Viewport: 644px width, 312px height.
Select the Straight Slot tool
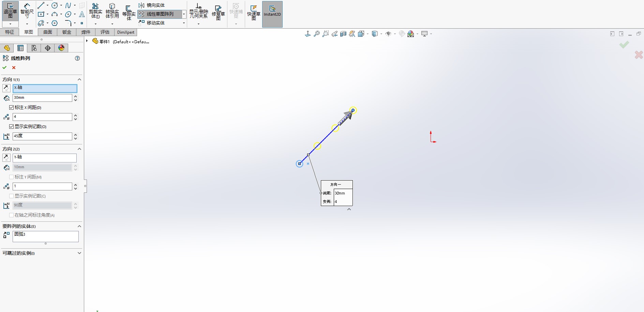(x=41, y=23)
